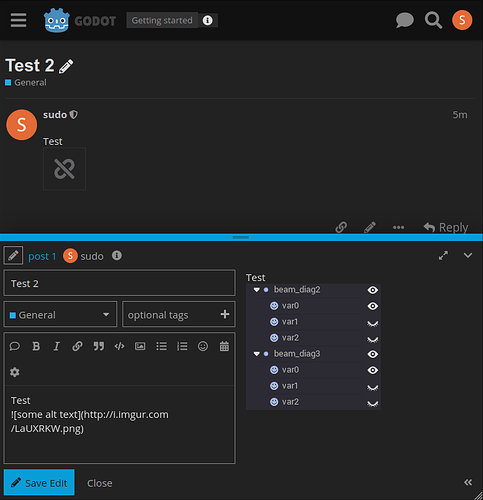
Task: Click the moderator shield icon beside sudo
Action: pyautogui.click(x=74, y=115)
